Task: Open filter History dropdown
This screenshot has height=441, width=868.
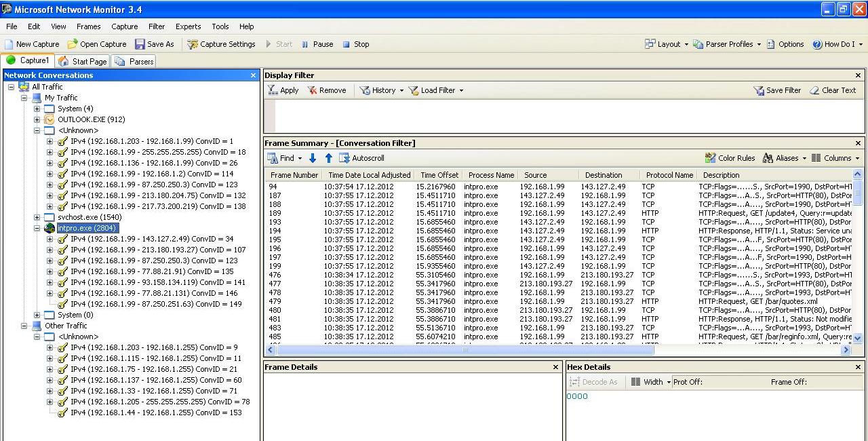Action: pyautogui.click(x=382, y=90)
